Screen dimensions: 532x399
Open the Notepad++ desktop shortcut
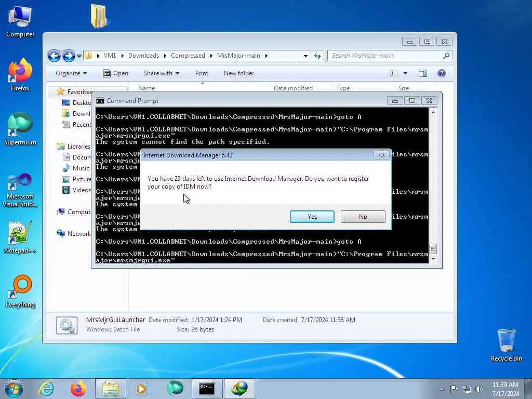[x=20, y=237]
